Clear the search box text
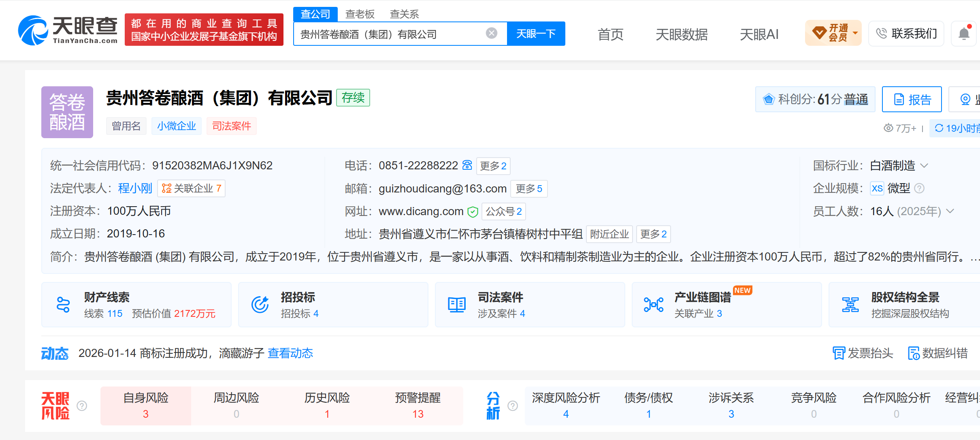The width and height of the screenshot is (980, 440). pos(492,33)
